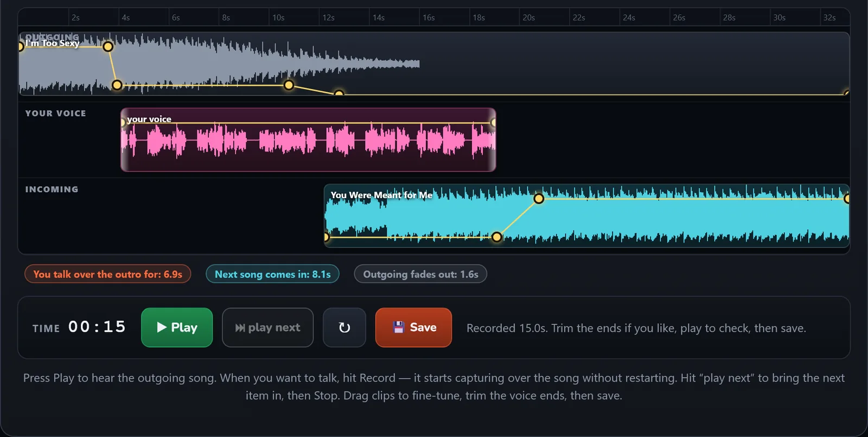Click the 2s mark on the timeline ruler
This screenshot has width=868, height=437.
tap(75, 18)
